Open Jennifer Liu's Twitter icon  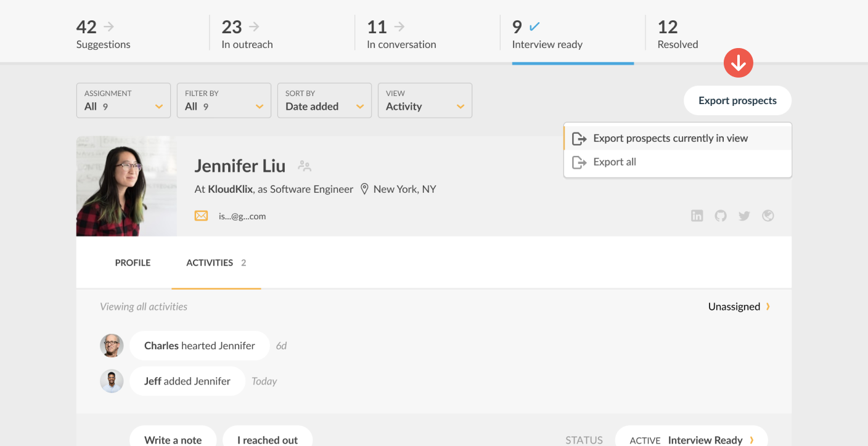tap(744, 216)
